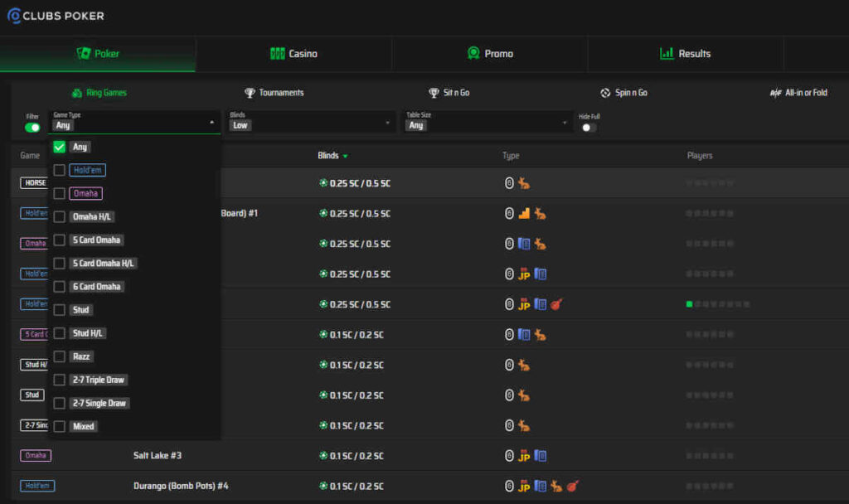Viewport: 849px width, 504px height.
Task: Check the 6 Card Omaha checkbox
Action: 59,286
